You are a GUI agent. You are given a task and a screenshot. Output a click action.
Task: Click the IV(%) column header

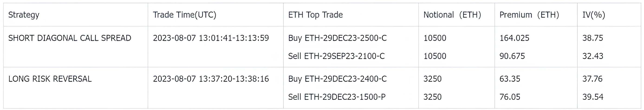593,15
